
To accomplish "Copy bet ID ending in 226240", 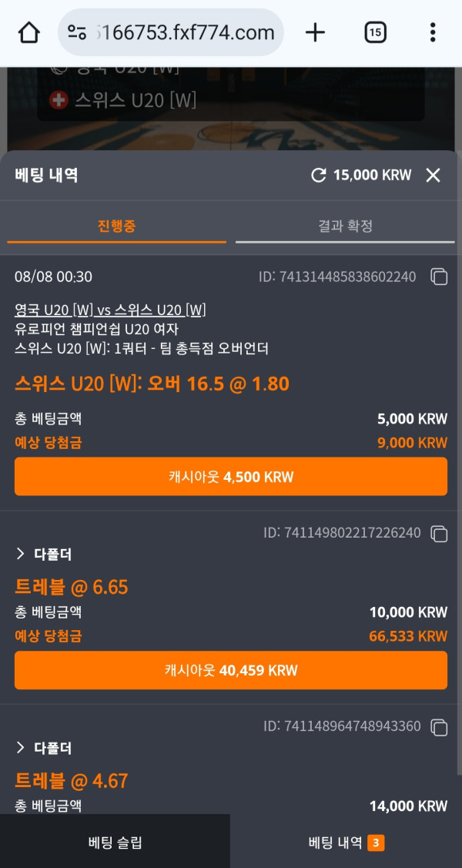I will (x=439, y=533).
